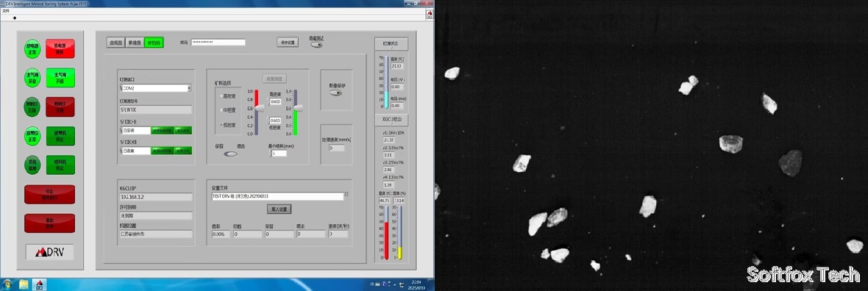The image size is (868, 291).
Task: Select the green highlighted parameters tab
Action: (x=154, y=43)
